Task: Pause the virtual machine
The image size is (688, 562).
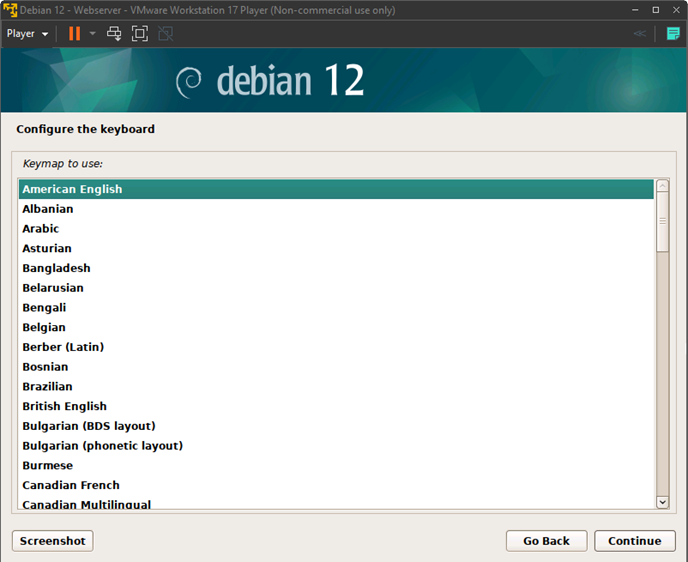Action: pyautogui.click(x=74, y=33)
